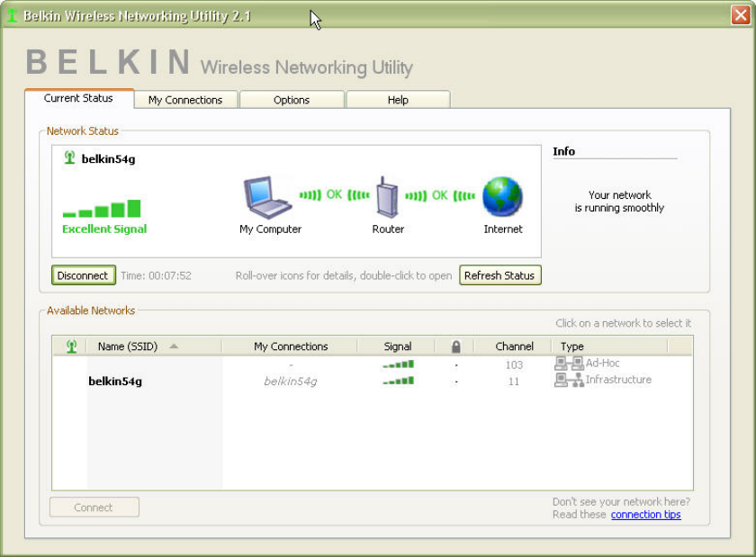Click the Router icon

click(x=387, y=198)
